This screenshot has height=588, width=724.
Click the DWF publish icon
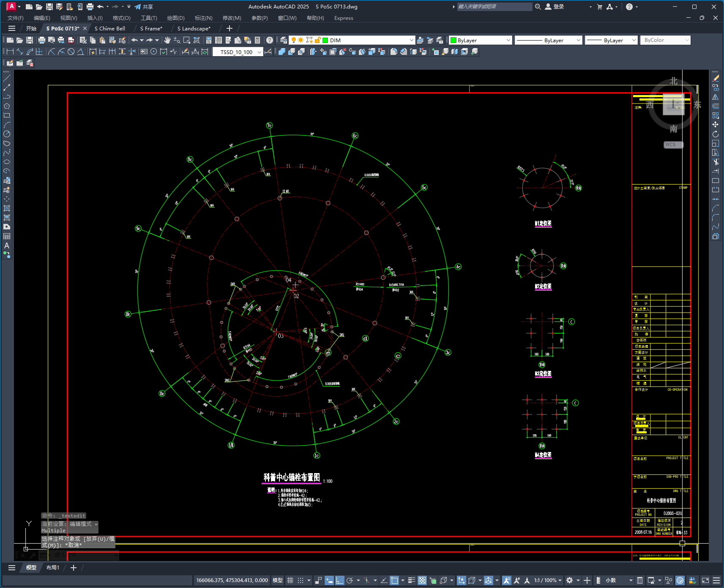[x=71, y=40]
